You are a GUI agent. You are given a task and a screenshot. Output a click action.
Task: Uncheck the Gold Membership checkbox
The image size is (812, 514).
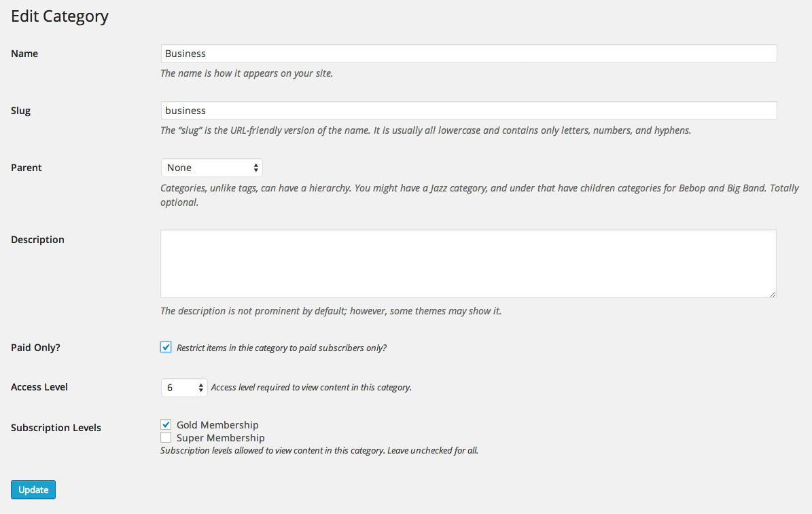click(166, 425)
